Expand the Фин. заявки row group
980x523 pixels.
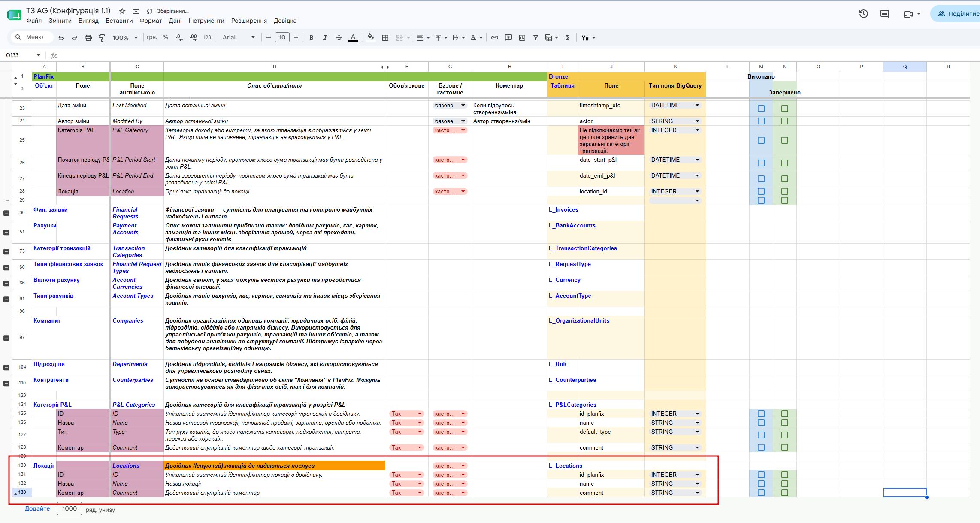pos(6,213)
